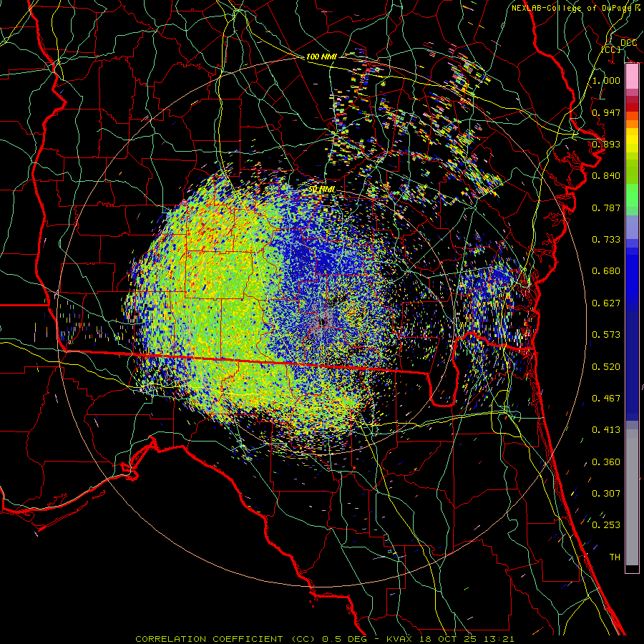Click the 0.840 legend value
Screen dimensions: 644x644
(606, 176)
